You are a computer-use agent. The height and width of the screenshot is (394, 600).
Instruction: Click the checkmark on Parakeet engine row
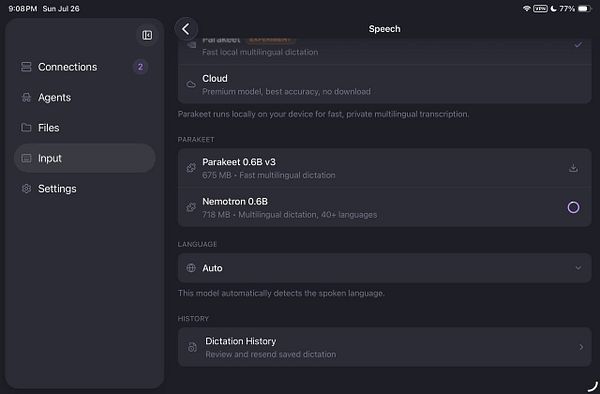tap(578, 45)
